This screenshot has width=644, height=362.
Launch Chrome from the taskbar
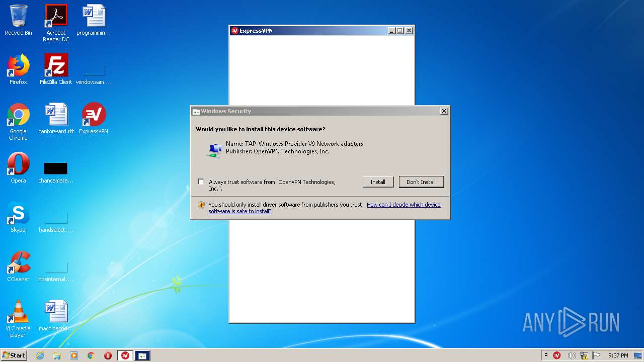tap(91, 355)
